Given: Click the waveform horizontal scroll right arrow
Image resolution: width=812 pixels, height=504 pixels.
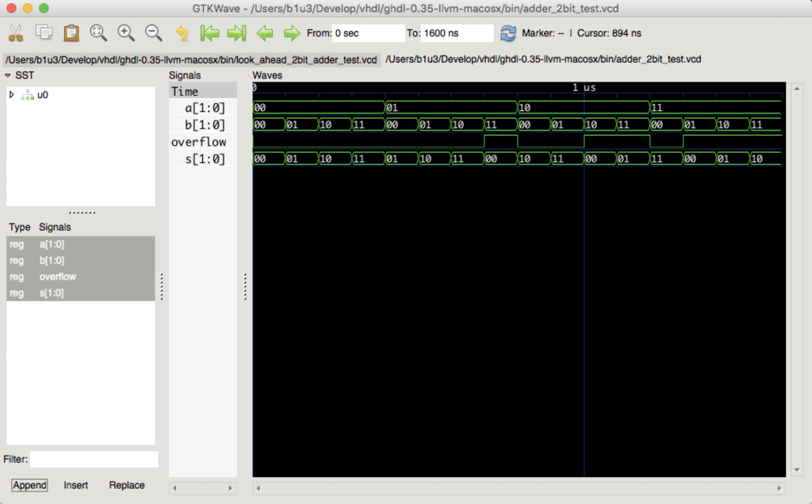Looking at the screenshot, I should point(779,488).
